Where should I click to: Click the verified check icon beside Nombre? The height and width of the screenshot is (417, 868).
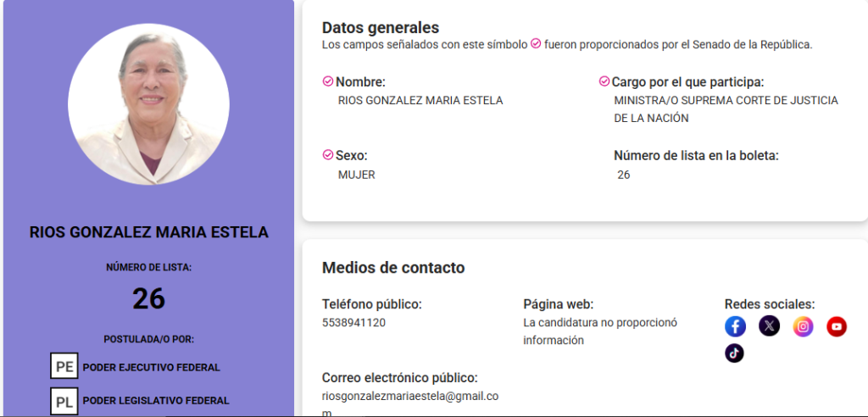pyautogui.click(x=328, y=82)
